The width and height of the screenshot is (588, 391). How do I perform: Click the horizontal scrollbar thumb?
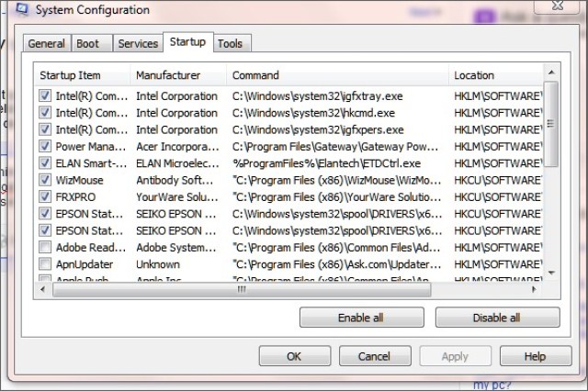pyautogui.click(x=242, y=289)
